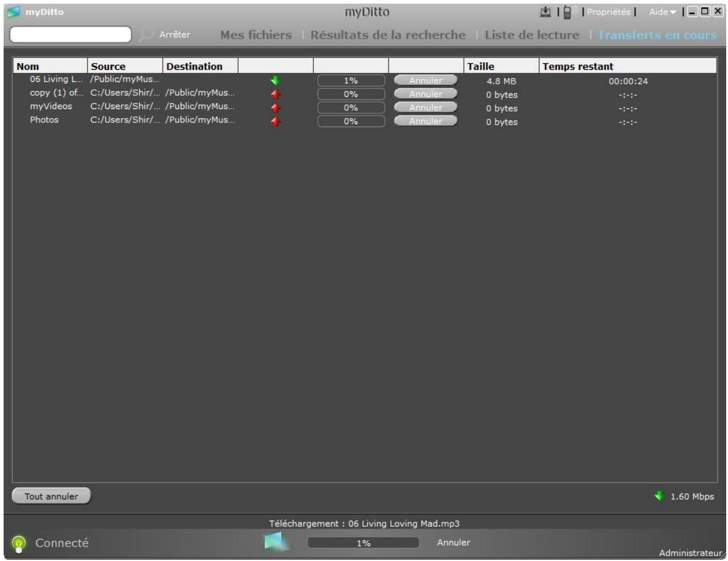Click the '00:00:24' remaining time

[x=628, y=81]
